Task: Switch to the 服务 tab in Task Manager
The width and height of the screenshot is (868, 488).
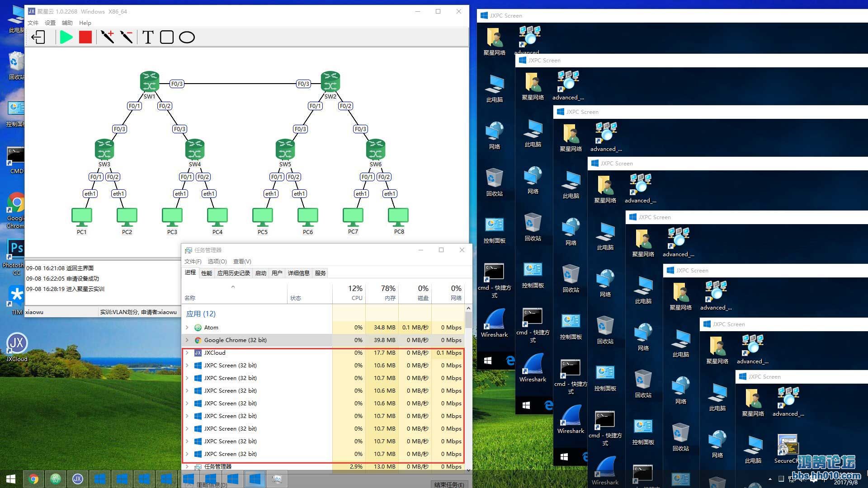Action: coord(321,273)
